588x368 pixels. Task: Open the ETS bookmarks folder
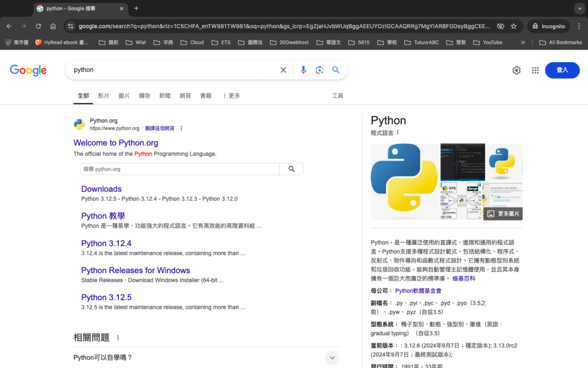coord(221,43)
